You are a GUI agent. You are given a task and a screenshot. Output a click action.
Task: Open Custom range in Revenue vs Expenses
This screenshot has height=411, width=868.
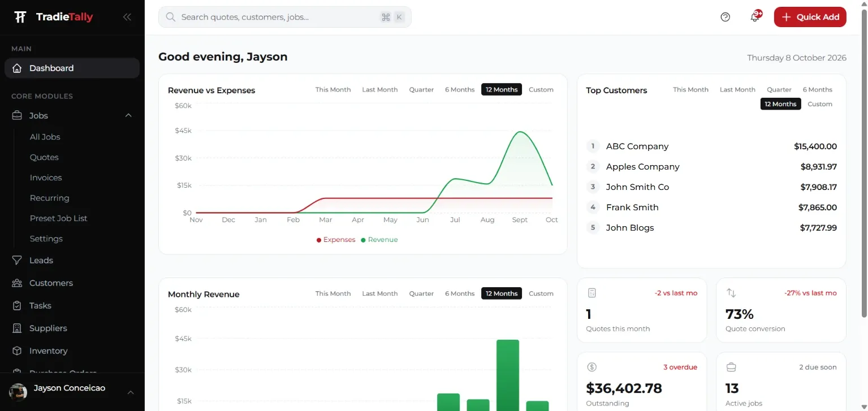click(x=541, y=89)
